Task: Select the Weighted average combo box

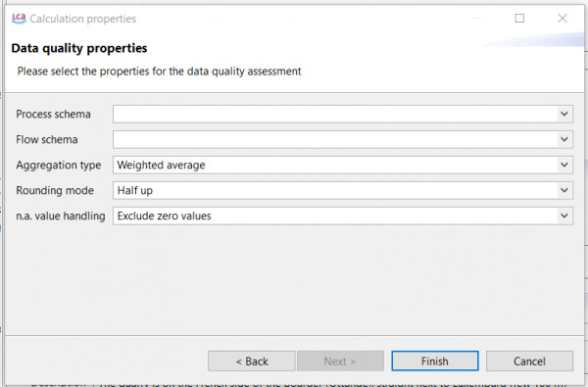Action: click(343, 165)
